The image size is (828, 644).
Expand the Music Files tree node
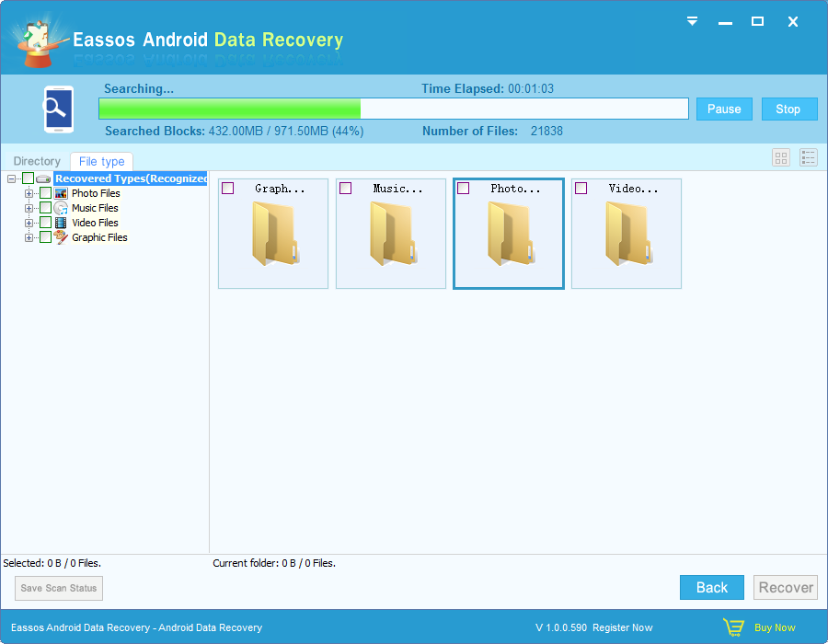point(29,209)
